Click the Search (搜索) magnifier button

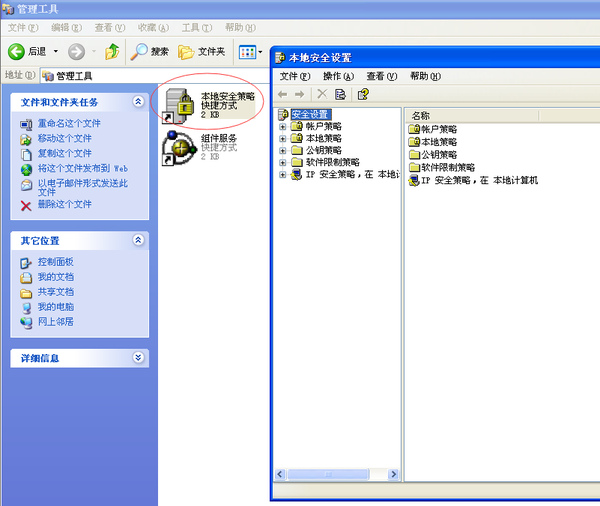150,52
